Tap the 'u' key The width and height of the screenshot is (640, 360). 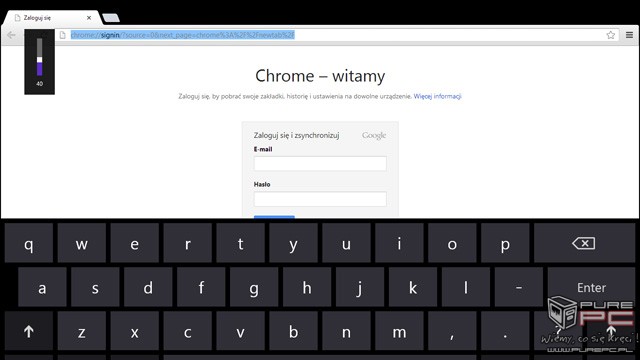tap(346, 243)
